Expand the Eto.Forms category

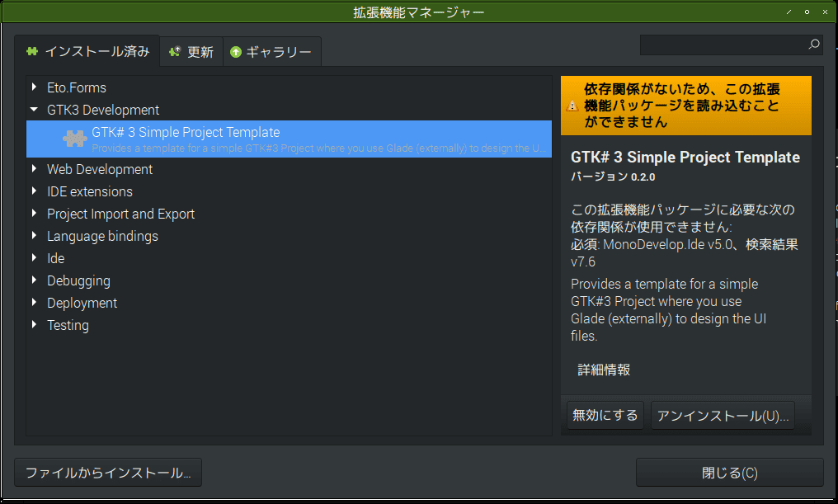coord(33,87)
